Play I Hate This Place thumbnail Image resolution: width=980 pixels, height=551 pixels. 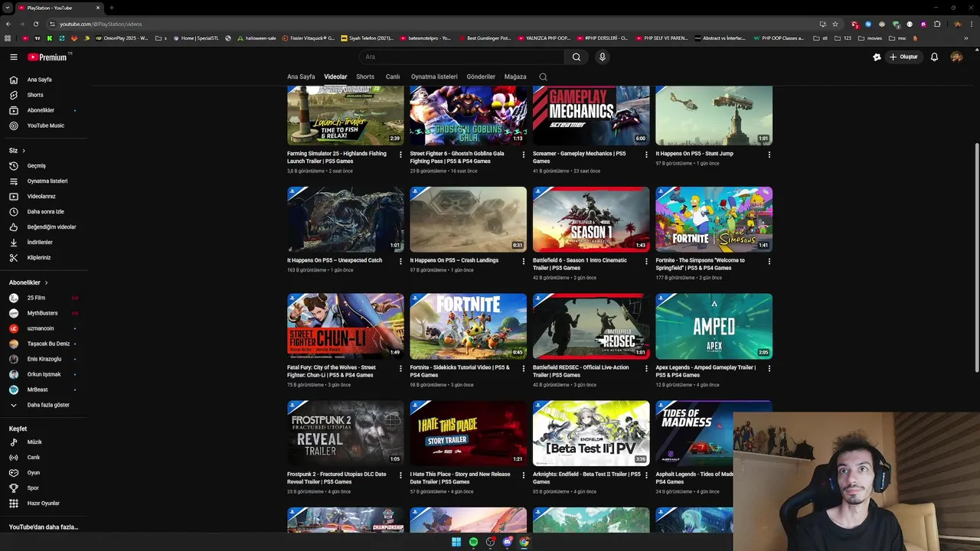click(468, 433)
